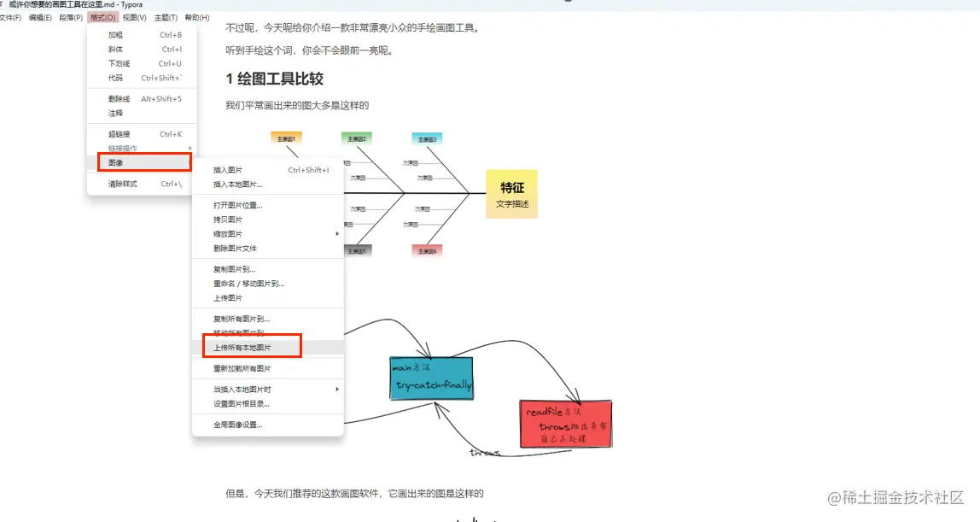Select 上传图片 upload image

[268, 298]
